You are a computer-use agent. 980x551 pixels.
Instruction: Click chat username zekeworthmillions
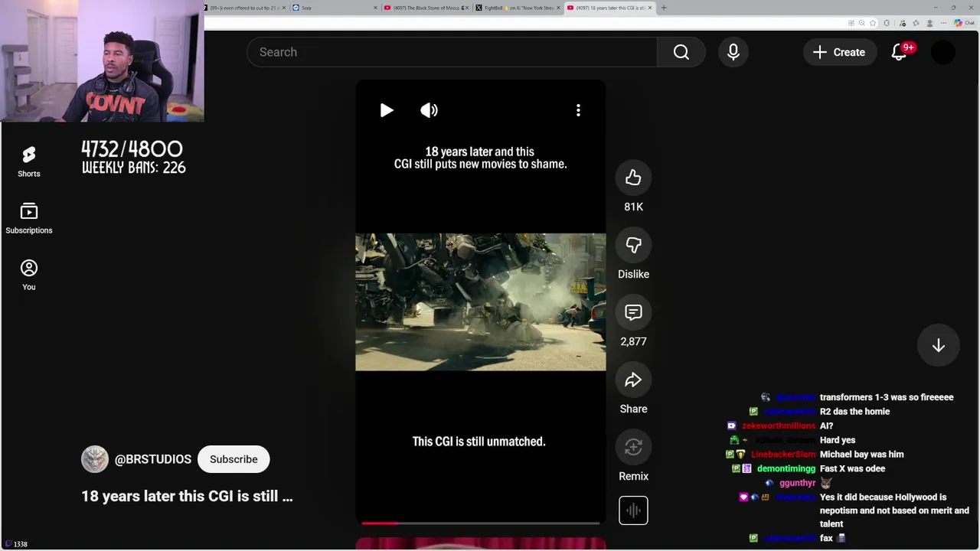click(779, 426)
